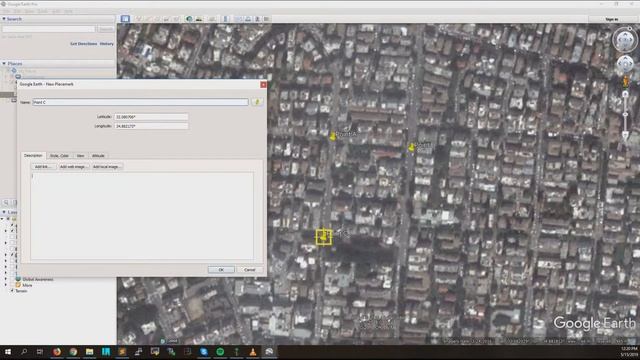
Task: Click the History link
Action: click(107, 44)
